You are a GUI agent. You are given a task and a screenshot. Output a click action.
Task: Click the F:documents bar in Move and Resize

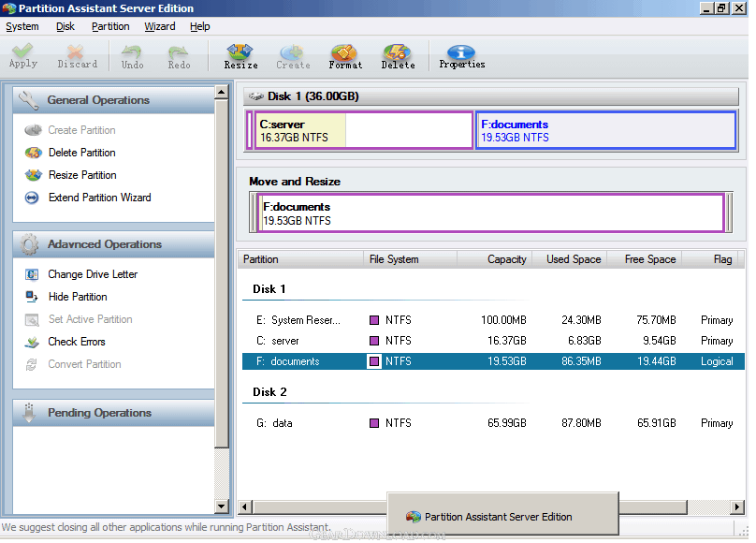pos(490,213)
